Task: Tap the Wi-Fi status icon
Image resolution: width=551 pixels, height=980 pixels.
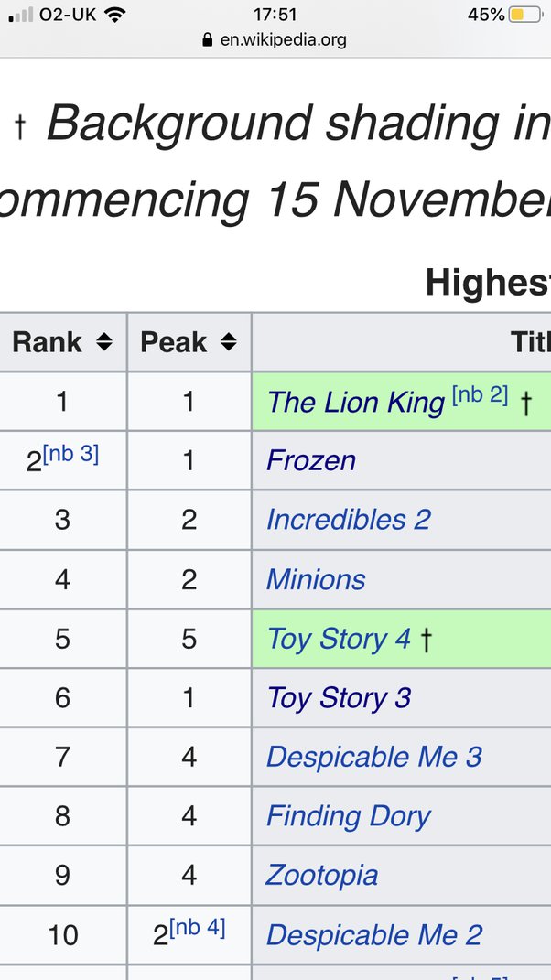Action: (x=113, y=15)
